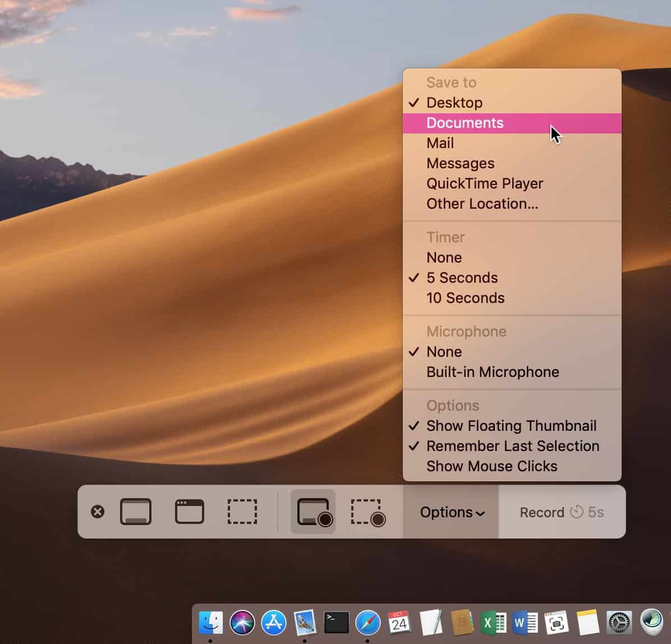Enable Show Mouse Clicks option
The height and width of the screenshot is (644, 671).
click(x=512, y=466)
